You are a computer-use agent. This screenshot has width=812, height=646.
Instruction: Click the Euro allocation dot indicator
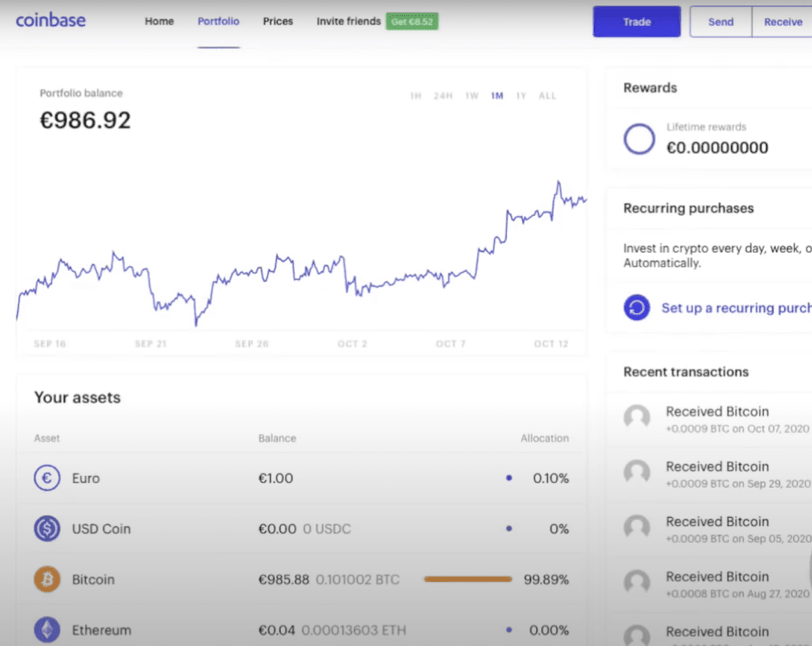click(509, 478)
